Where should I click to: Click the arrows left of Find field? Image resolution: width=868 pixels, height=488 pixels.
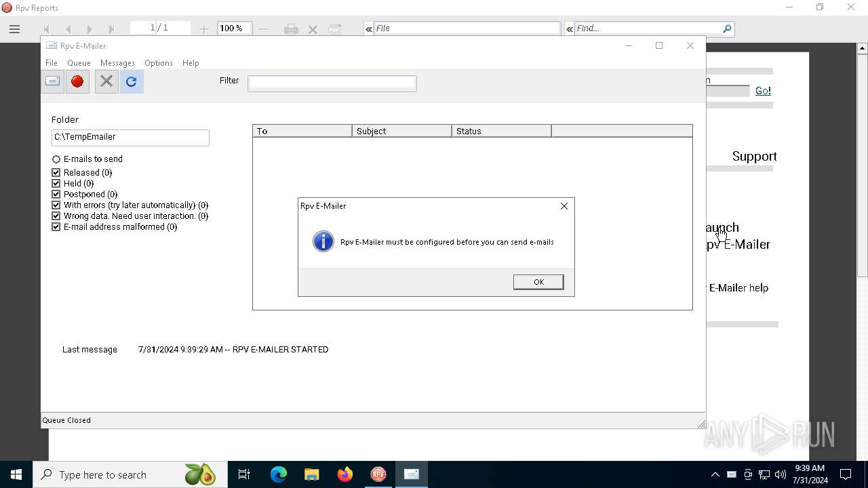coord(570,28)
